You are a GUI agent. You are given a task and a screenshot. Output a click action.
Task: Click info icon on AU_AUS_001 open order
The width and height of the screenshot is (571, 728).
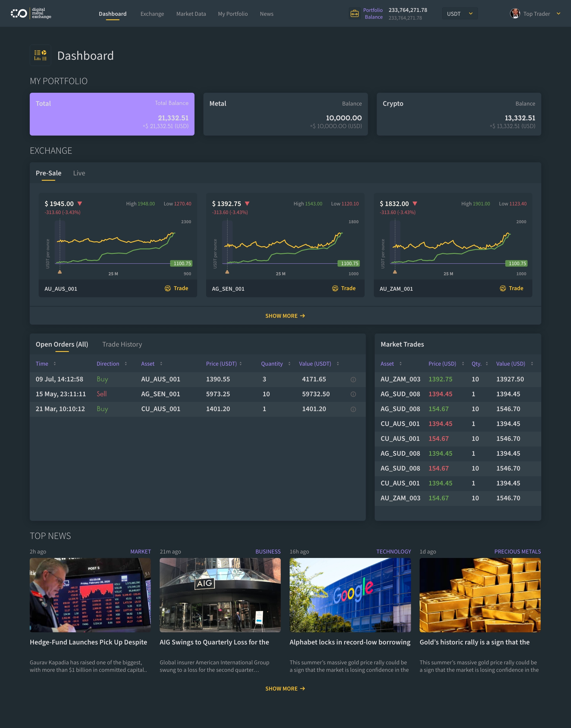(353, 380)
